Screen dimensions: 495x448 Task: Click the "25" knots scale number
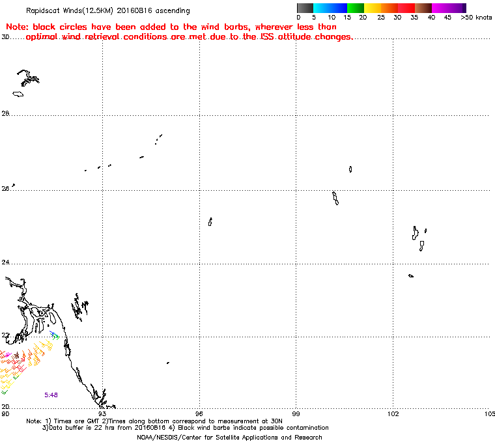(x=381, y=18)
